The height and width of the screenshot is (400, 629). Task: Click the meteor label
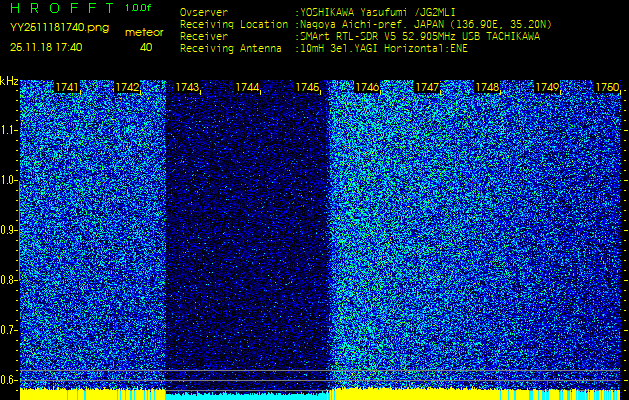click(x=144, y=33)
